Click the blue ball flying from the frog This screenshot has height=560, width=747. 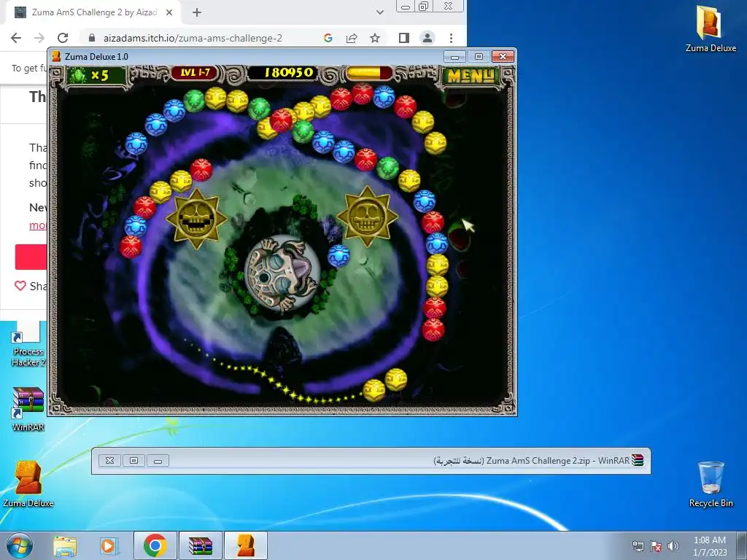(338, 256)
